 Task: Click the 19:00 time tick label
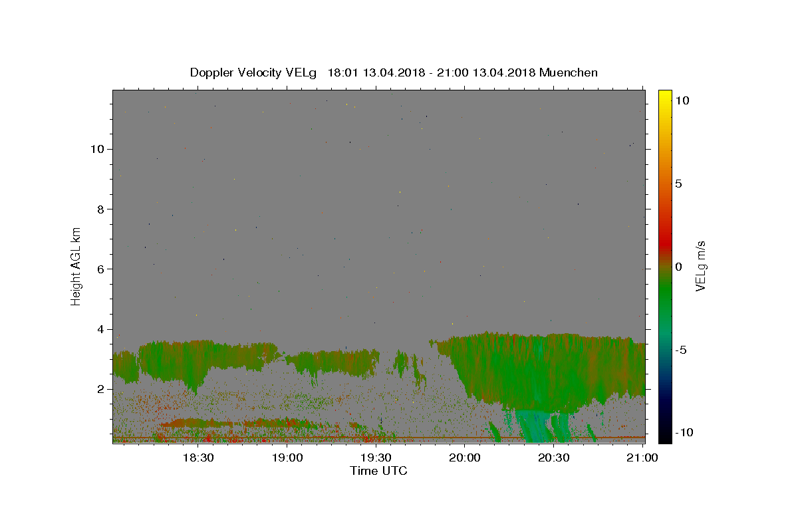287,458
